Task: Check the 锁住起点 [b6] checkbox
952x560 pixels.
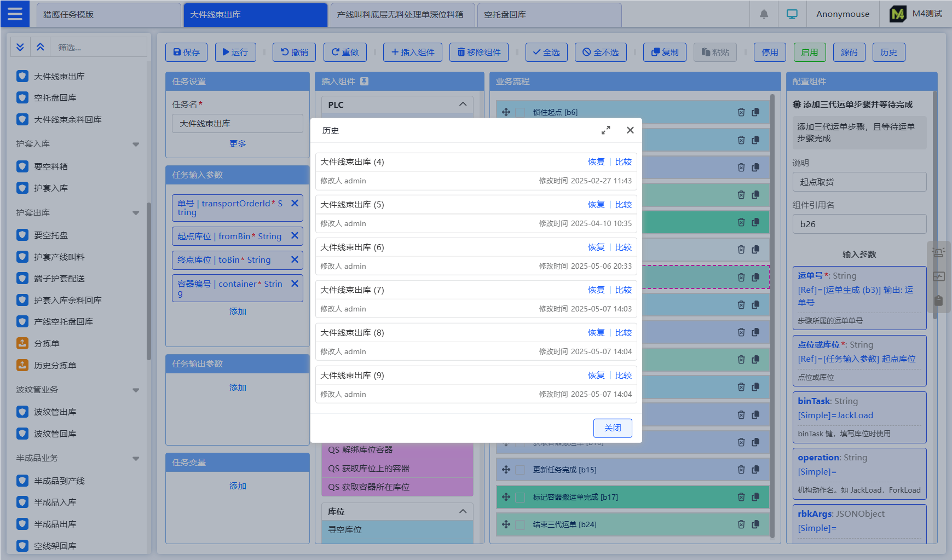Action: tap(520, 112)
